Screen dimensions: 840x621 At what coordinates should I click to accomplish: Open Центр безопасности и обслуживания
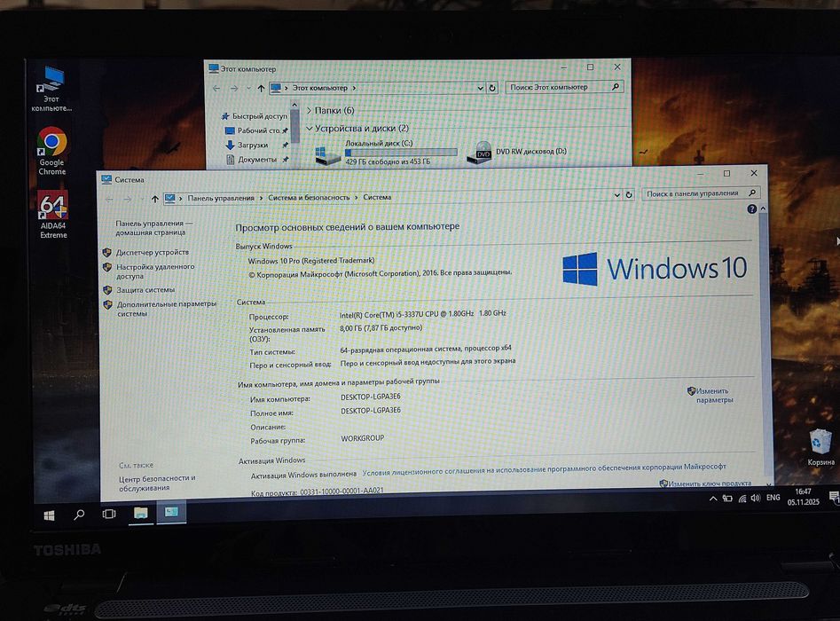[157, 483]
